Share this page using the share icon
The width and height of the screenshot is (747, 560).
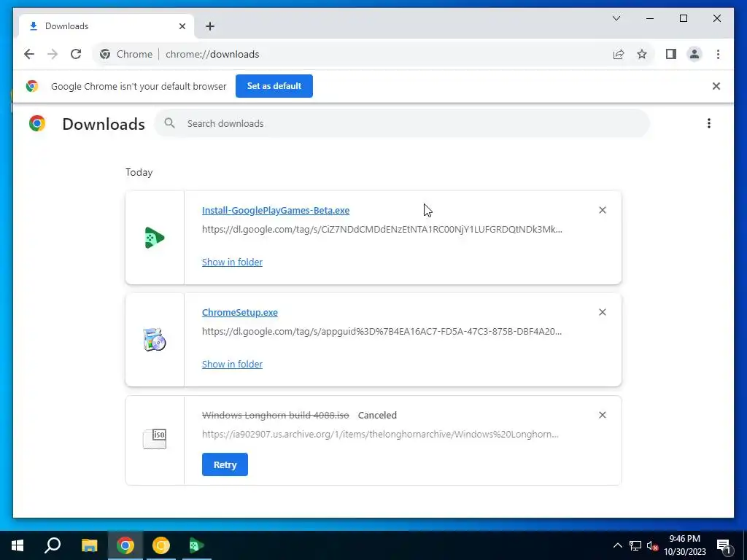[x=619, y=54]
